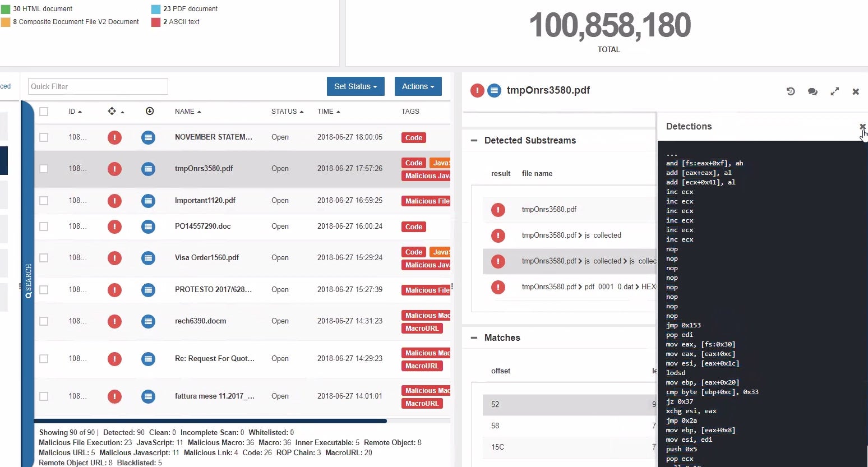Sort table by STATUS column
The height and width of the screenshot is (467, 868).
click(287, 112)
